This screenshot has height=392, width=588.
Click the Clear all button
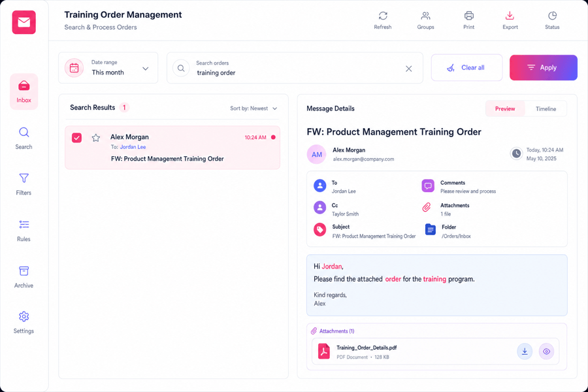pyautogui.click(x=466, y=67)
